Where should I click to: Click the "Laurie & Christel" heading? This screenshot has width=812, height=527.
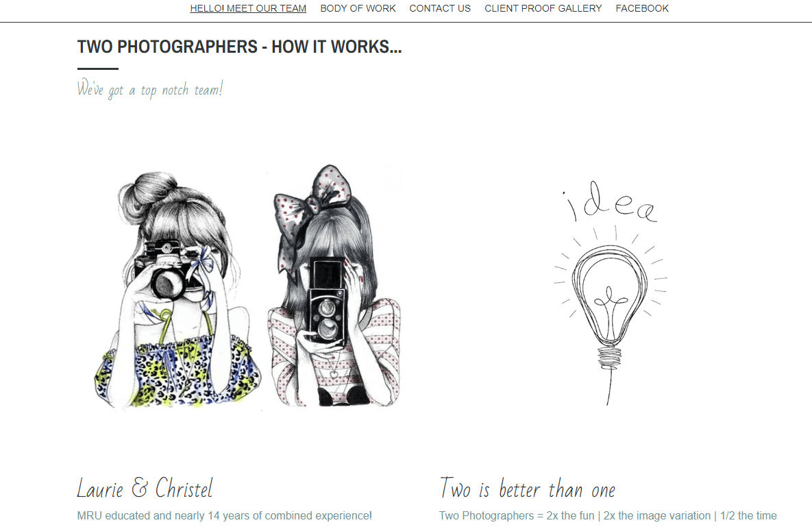click(145, 488)
